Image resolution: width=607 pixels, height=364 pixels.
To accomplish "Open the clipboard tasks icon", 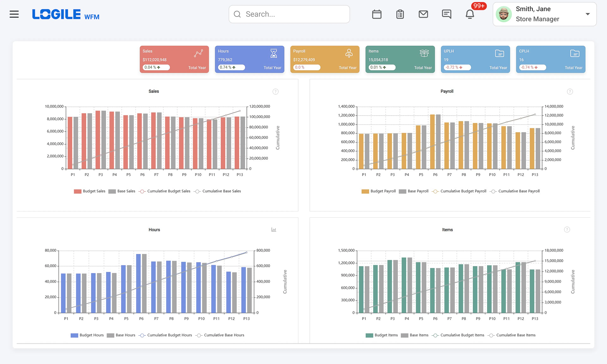I will tap(400, 14).
